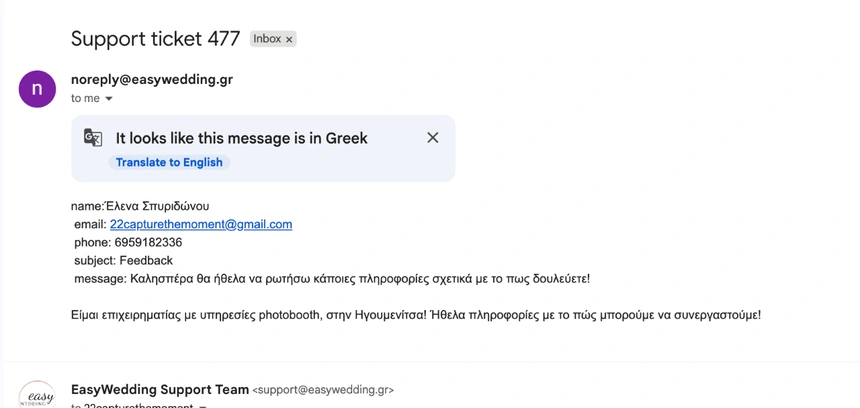Click the "to me" recipient text
Image resolution: width=860 pixels, height=408 pixels.
(x=85, y=99)
